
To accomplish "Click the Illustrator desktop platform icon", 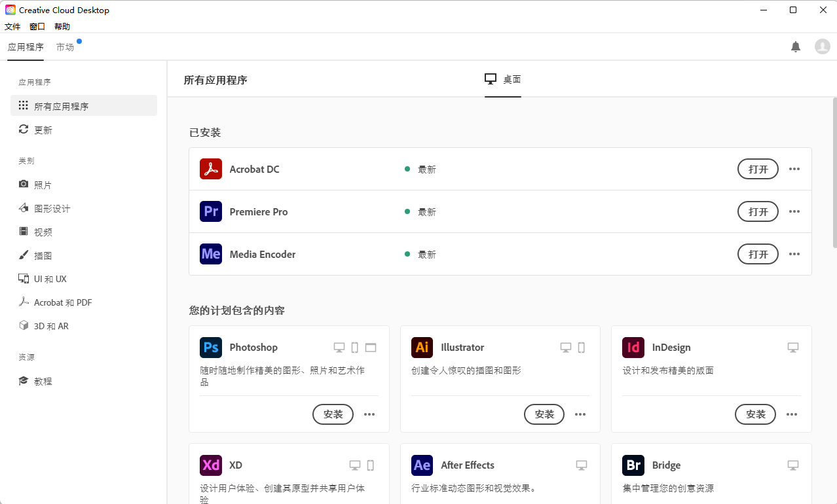I will tap(566, 348).
